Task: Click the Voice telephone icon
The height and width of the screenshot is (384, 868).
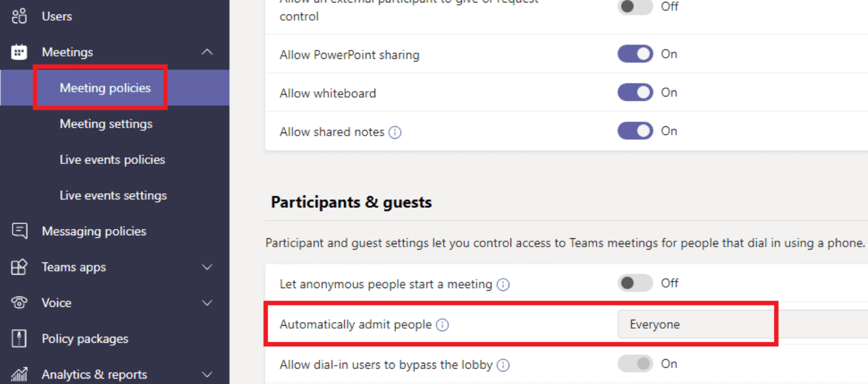Action: 18,303
